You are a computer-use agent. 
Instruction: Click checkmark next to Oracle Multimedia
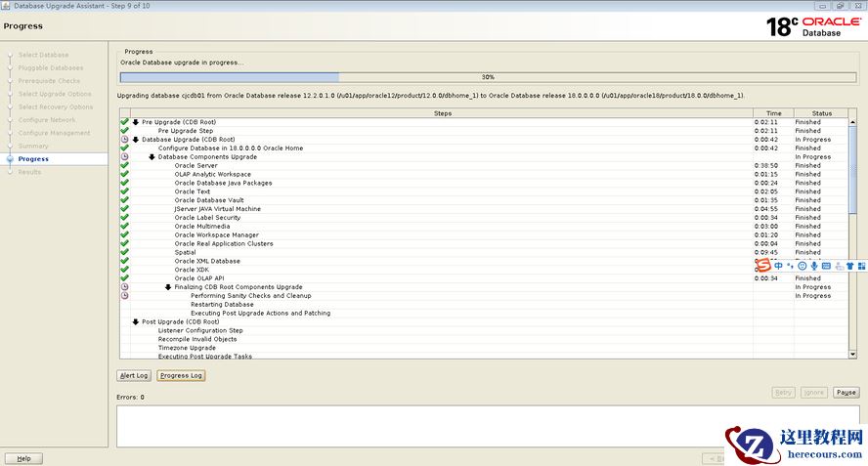point(124,226)
